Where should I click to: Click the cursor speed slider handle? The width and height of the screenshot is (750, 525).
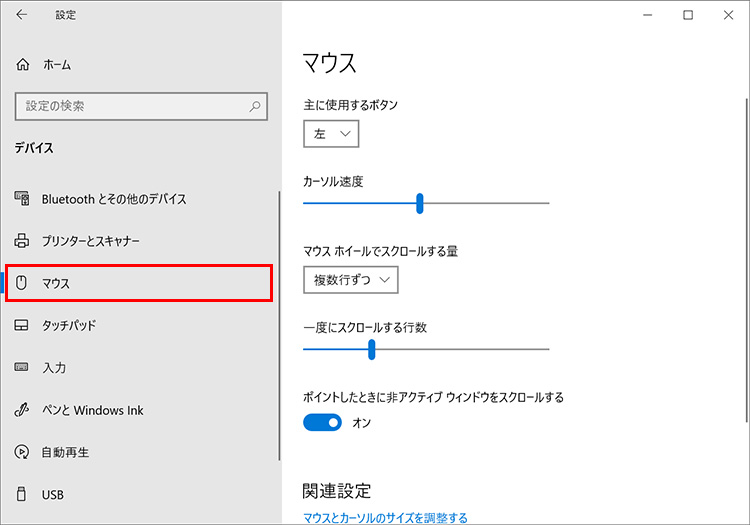(x=420, y=203)
